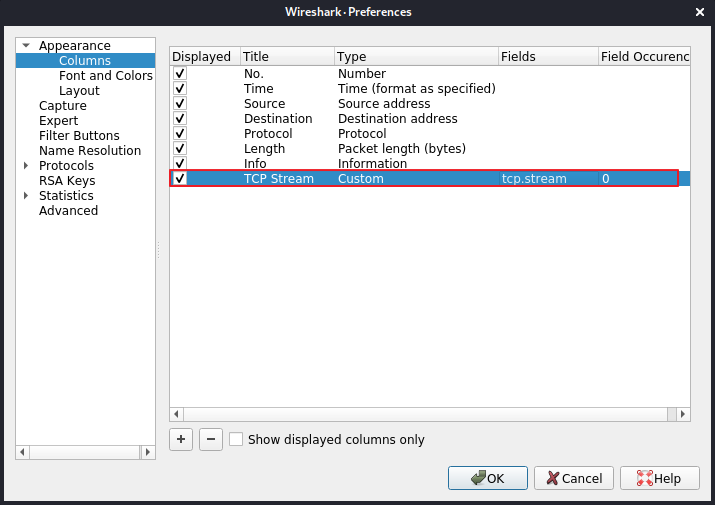The width and height of the screenshot is (715, 505).
Task: Toggle the Displayed checkbox for Source
Action: (x=180, y=103)
